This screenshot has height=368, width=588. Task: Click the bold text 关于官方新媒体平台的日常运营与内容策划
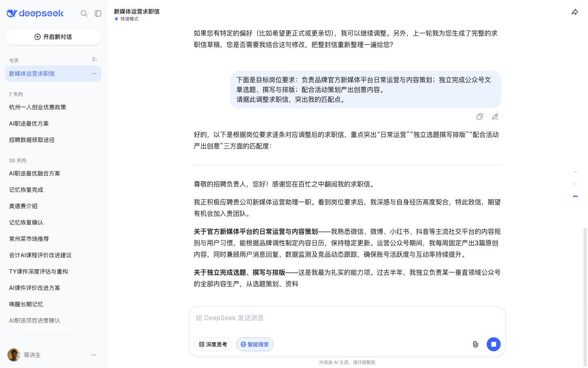click(x=256, y=231)
